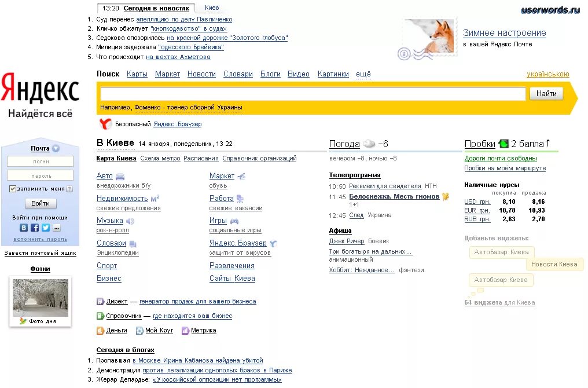Click the fox stamp image
Image resolution: width=588 pixels, height=388 pixels.
(431, 37)
